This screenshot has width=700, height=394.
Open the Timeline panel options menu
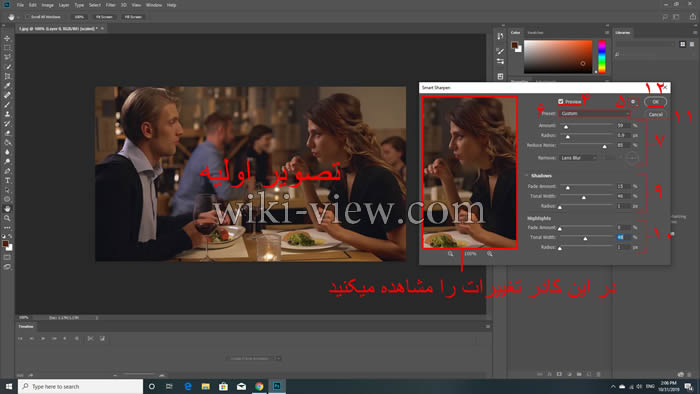coord(488,327)
